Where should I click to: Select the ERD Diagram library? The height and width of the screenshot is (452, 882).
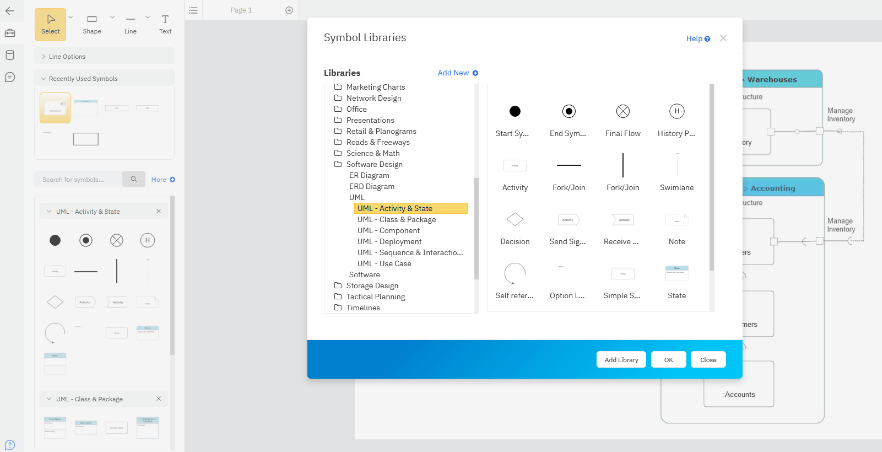coord(372,187)
